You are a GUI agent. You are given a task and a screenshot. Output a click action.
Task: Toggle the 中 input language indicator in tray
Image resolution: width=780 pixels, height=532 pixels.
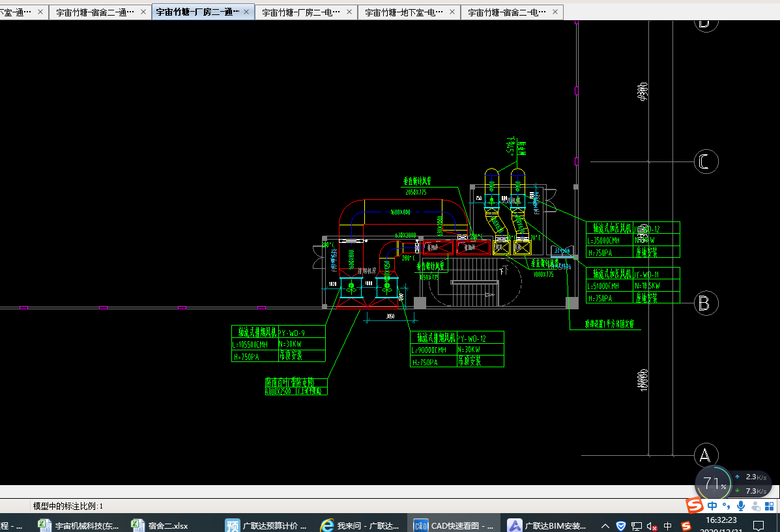click(667, 525)
